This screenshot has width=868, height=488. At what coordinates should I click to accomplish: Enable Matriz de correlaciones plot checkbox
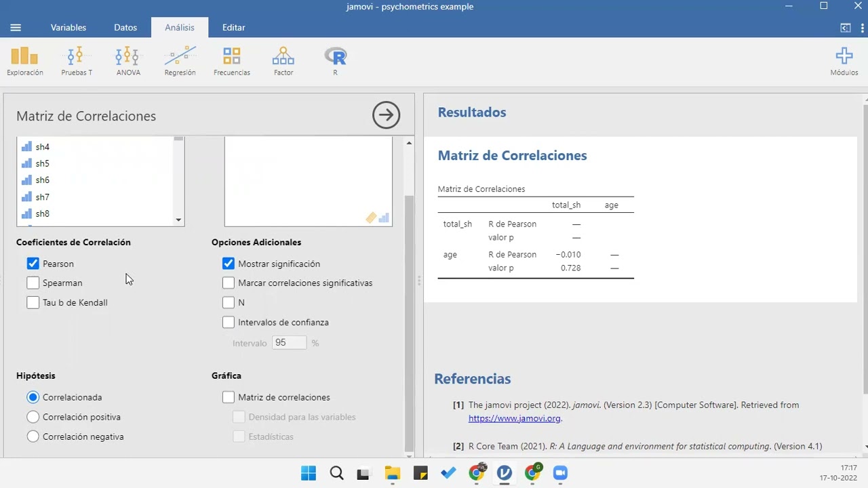pyautogui.click(x=229, y=397)
